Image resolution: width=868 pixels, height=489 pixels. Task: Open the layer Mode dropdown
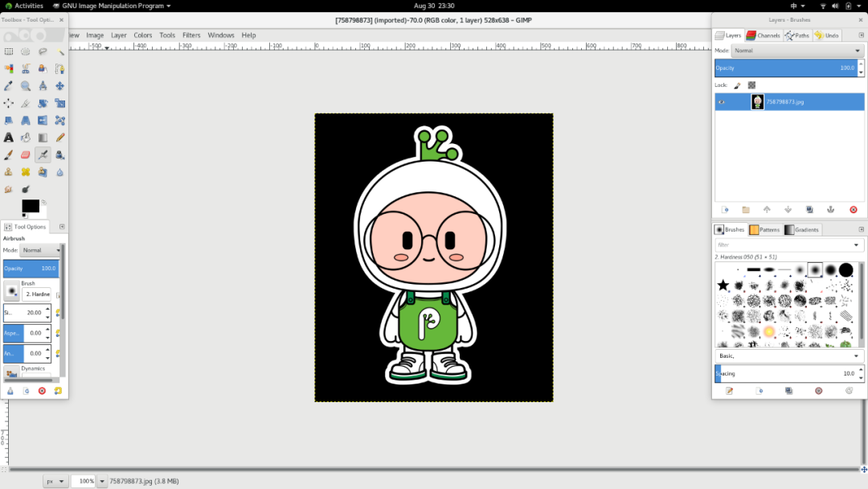797,51
